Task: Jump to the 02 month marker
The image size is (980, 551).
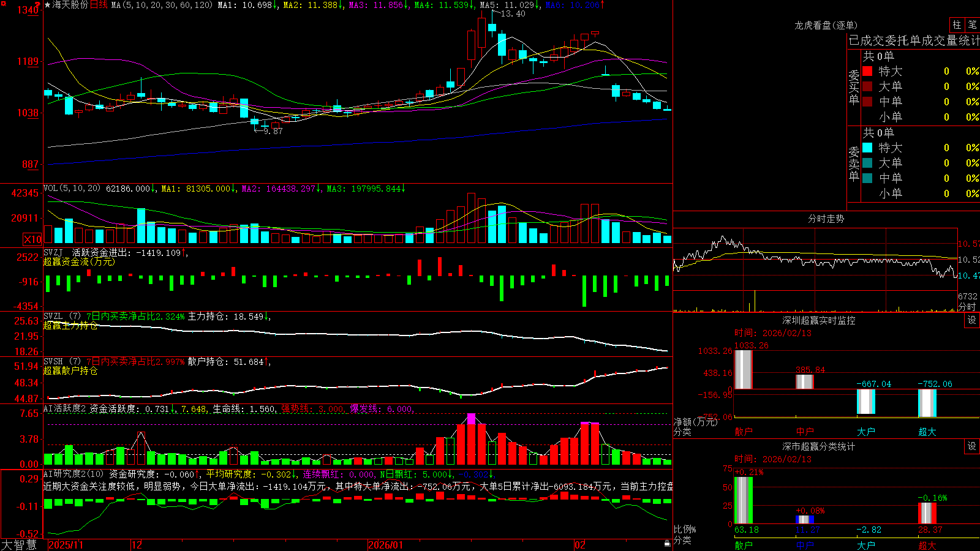Action: (580, 545)
